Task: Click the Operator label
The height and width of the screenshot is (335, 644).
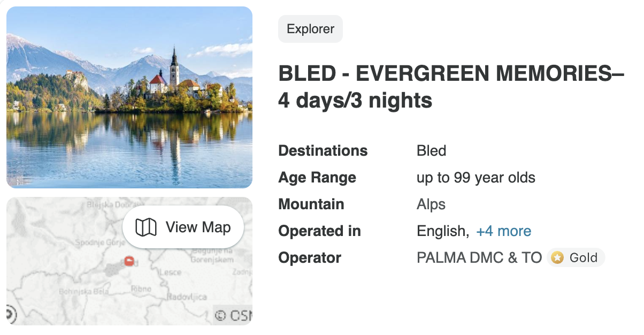Action: pos(310,258)
